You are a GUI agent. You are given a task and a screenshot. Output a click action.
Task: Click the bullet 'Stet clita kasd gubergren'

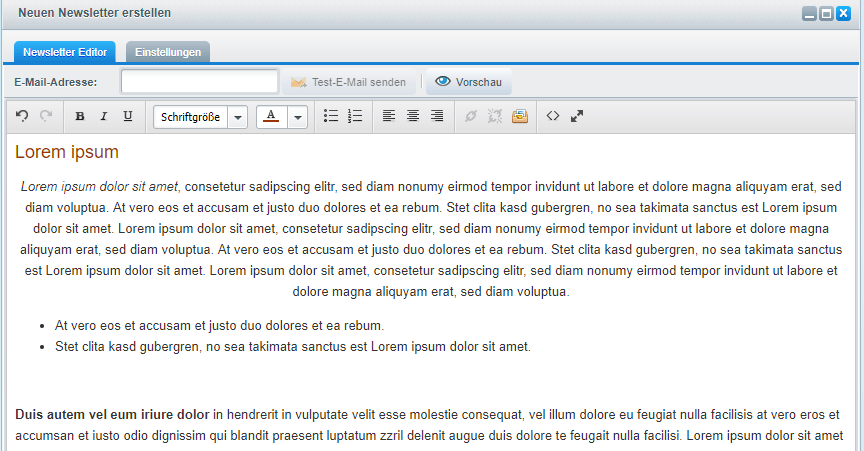point(293,347)
